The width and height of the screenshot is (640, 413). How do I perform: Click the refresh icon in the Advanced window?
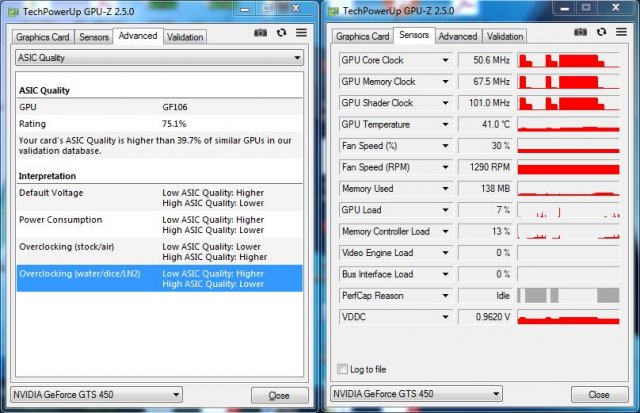(x=281, y=33)
